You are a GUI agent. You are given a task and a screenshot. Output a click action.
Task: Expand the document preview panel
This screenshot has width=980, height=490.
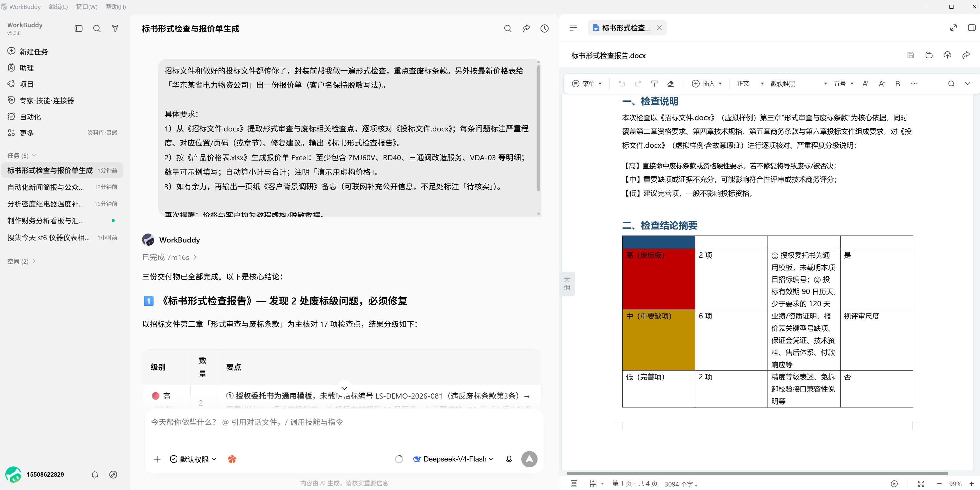click(x=954, y=28)
